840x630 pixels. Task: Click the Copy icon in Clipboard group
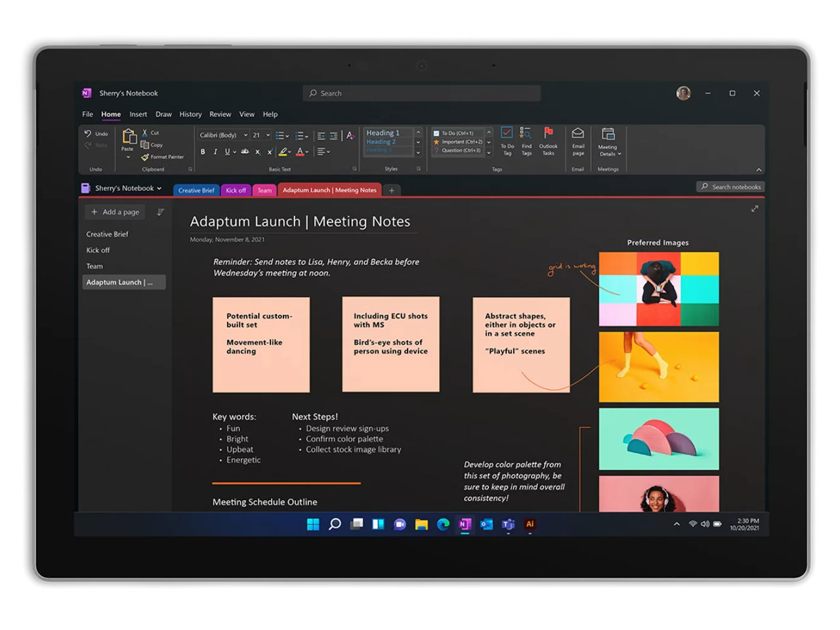145,145
